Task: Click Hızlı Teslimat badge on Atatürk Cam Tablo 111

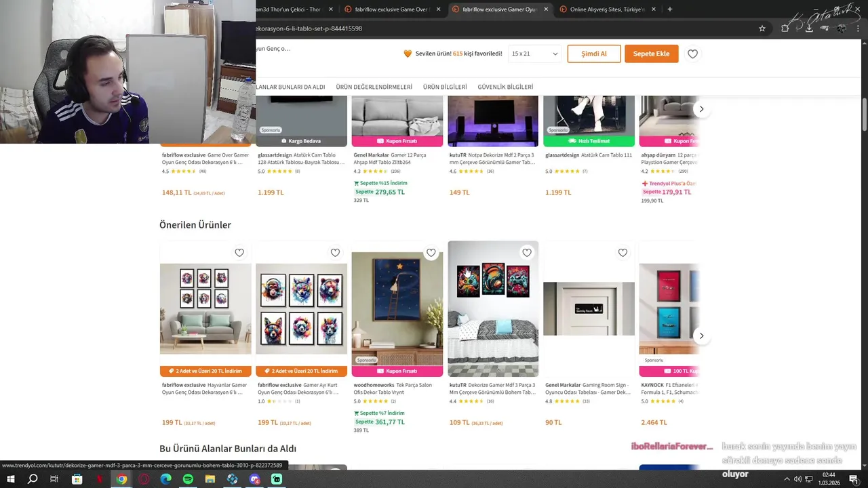Action: (x=589, y=141)
